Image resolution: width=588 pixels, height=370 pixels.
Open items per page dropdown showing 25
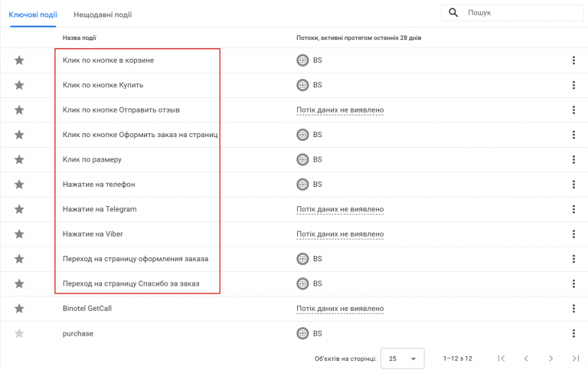click(403, 359)
